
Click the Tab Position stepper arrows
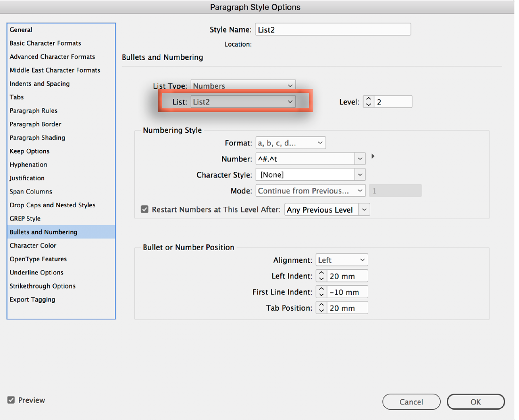pos(321,308)
